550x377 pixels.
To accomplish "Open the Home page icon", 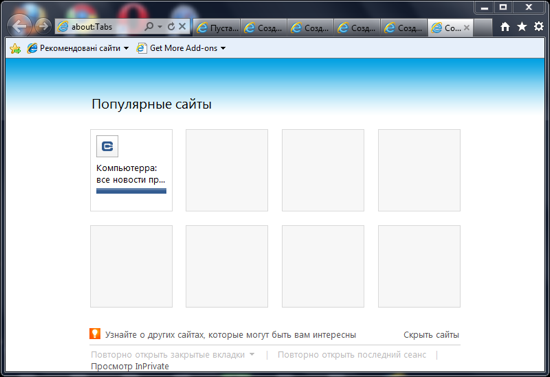I will pyautogui.click(x=505, y=27).
